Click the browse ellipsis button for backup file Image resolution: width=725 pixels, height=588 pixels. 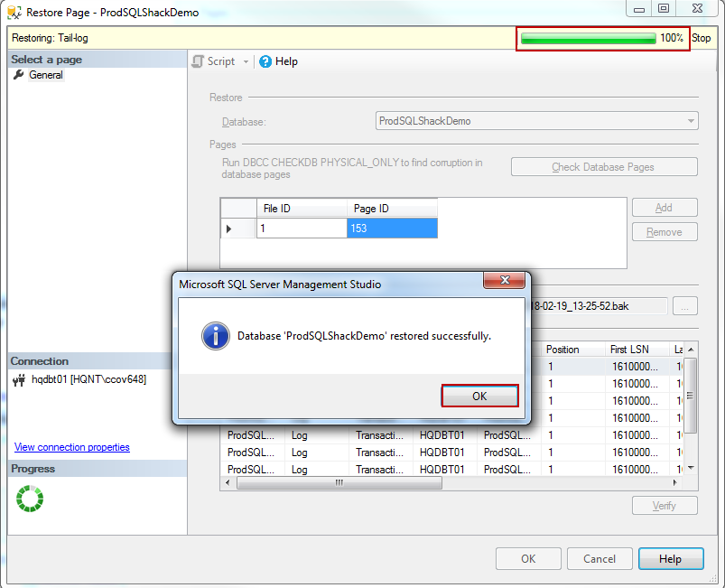[684, 306]
